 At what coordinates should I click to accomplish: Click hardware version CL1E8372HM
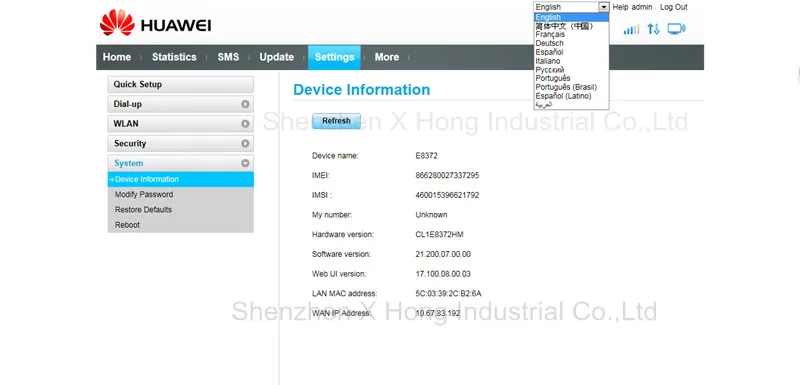point(439,235)
